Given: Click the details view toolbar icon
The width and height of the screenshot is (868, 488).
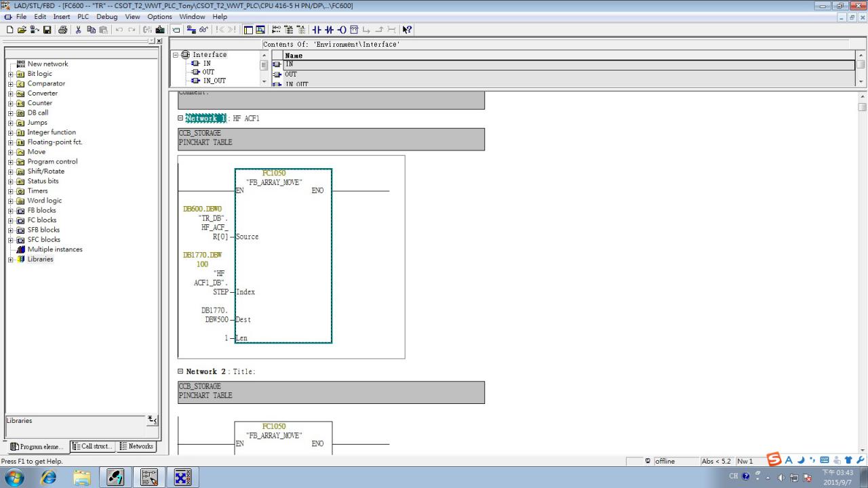Looking at the screenshot, I should (x=260, y=30).
